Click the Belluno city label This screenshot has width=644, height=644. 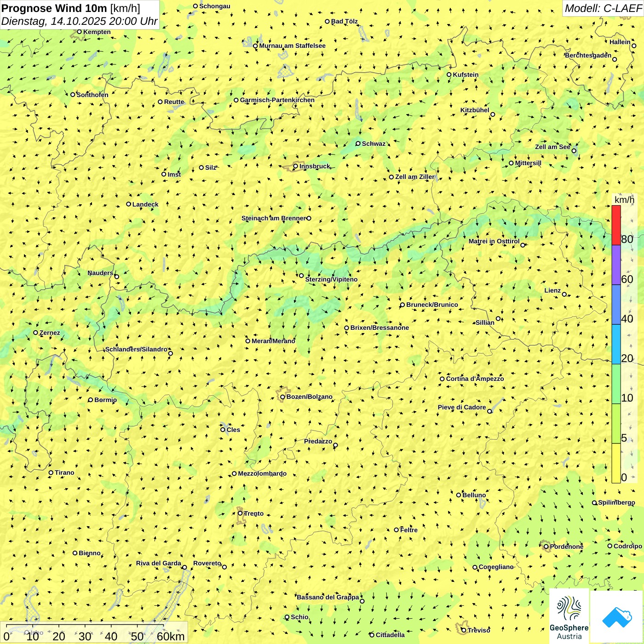[x=474, y=495]
